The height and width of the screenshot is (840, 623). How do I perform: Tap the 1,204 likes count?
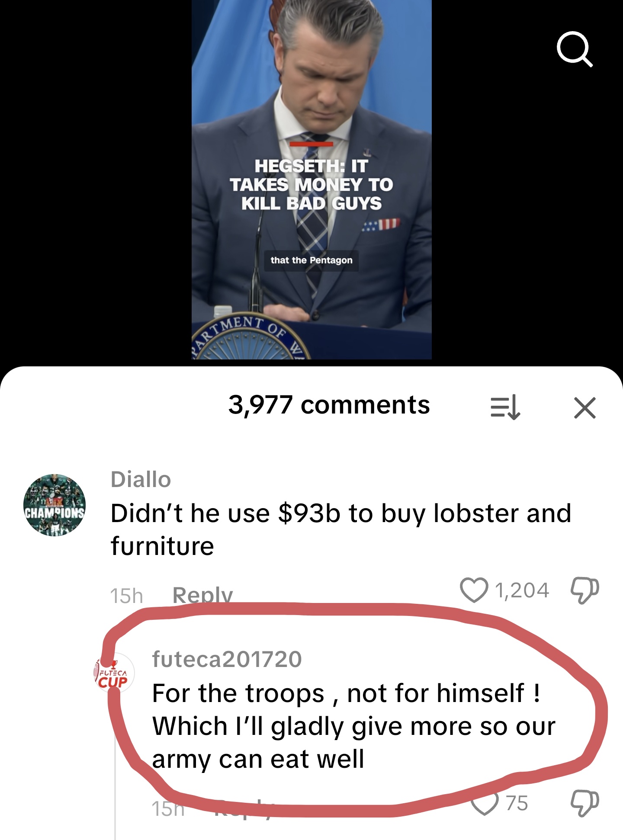click(522, 590)
